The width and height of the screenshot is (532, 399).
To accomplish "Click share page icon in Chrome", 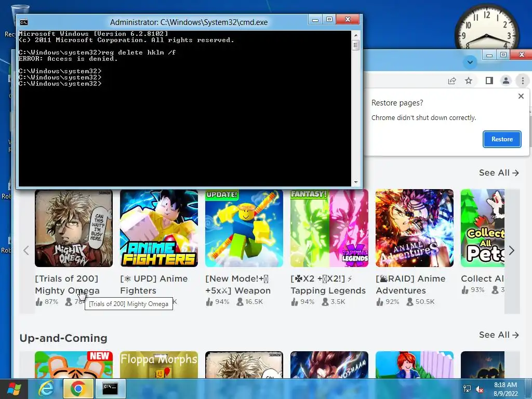I will [451, 81].
